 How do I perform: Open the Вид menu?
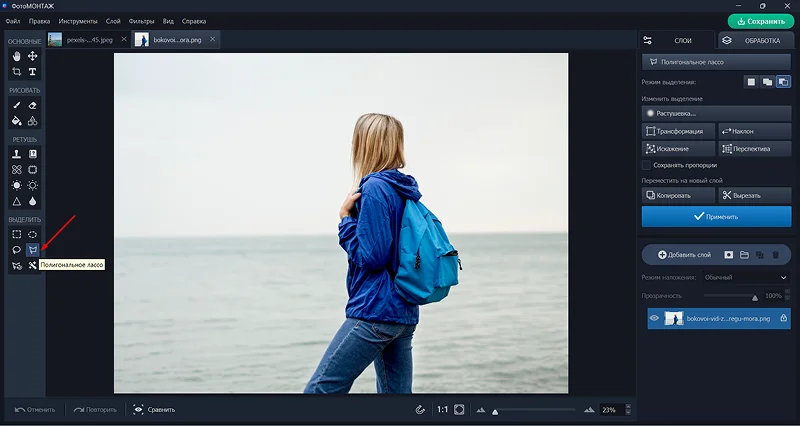tap(168, 21)
